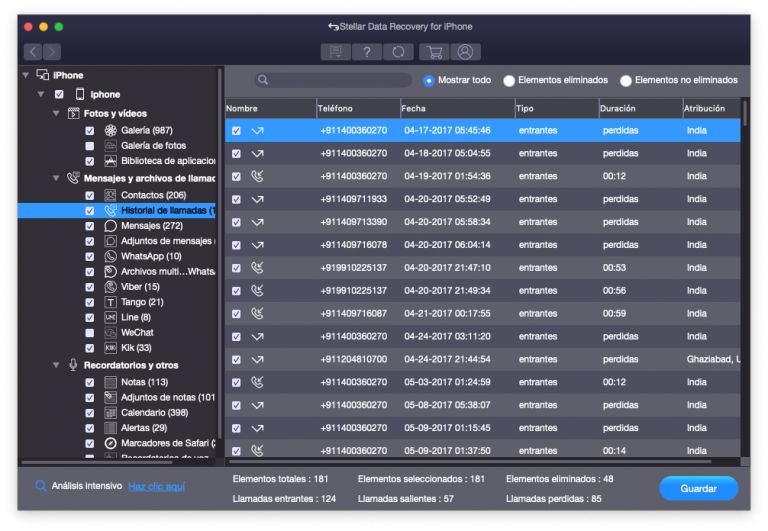Collapse the Recordatorios y otros section
The width and height of the screenshot is (768, 531).
56,365
